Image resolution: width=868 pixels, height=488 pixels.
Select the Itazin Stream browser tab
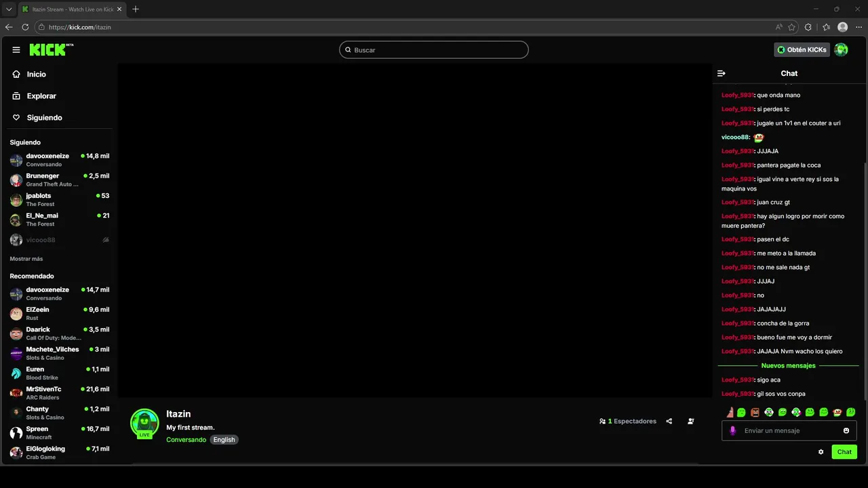72,9
